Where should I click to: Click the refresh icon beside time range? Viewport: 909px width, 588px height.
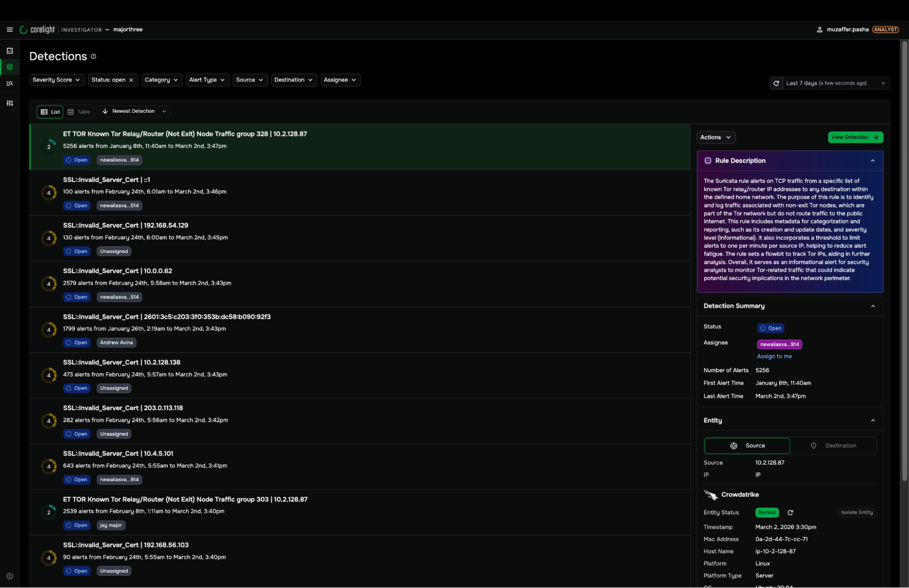tap(776, 83)
